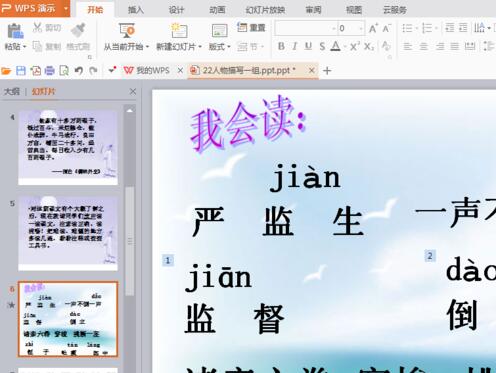Image resolution: width=496 pixels, height=373 pixels.
Task: Click the line spacing icon
Action: click(x=489, y=46)
